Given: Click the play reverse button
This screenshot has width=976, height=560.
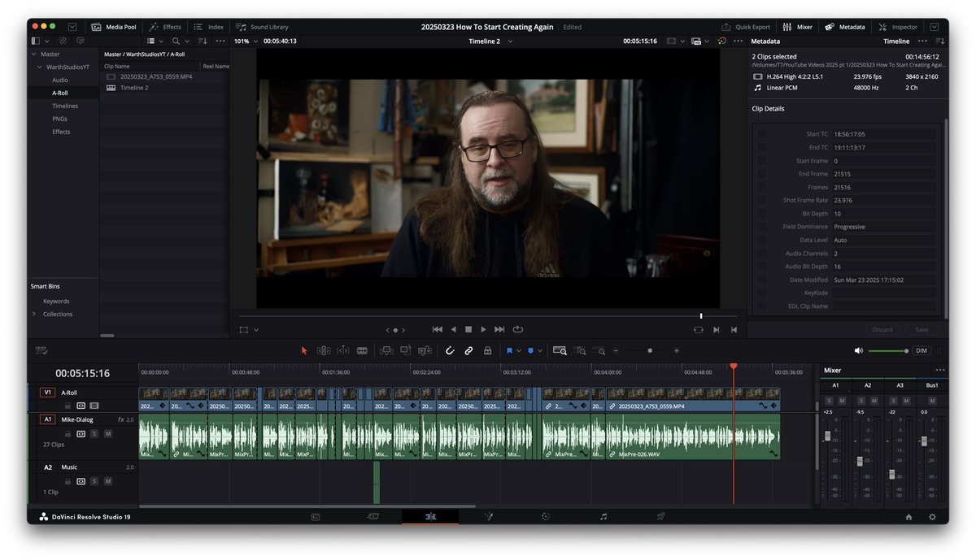Looking at the screenshot, I should [454, 329].
